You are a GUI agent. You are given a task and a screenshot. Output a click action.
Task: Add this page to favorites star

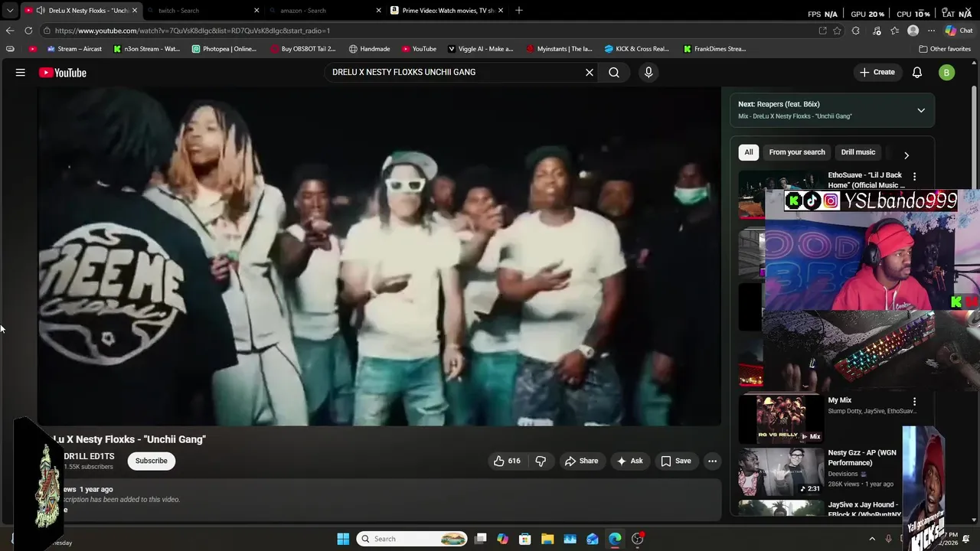point(838,31)
